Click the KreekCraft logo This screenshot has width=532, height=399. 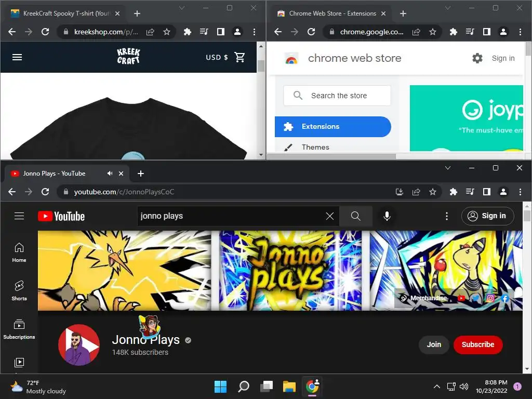[128, 56]
